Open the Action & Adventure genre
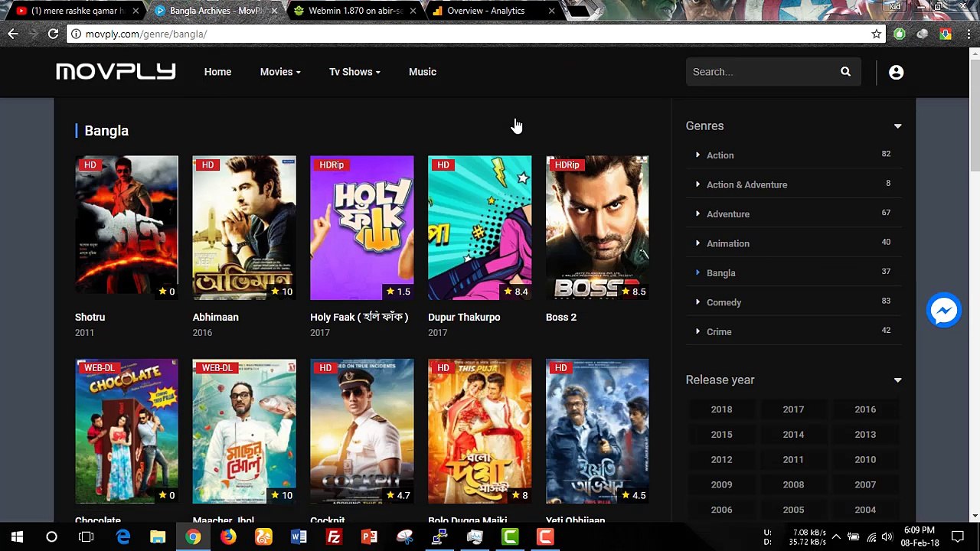980x551 pixels. click(746, 184)
